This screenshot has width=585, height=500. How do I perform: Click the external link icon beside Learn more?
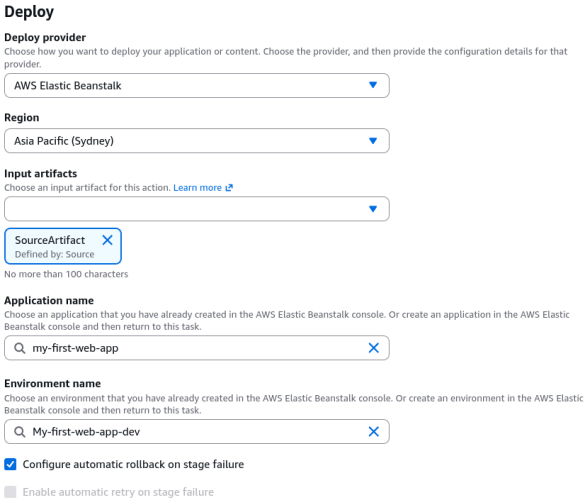click(229, 188)
